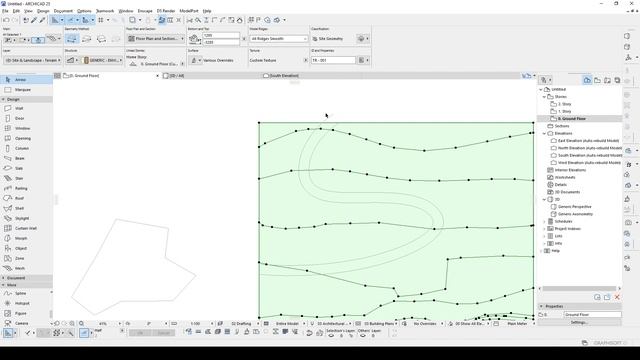
Task: Open the Site & Landscape layer dropdown
Action: (32, 60)
